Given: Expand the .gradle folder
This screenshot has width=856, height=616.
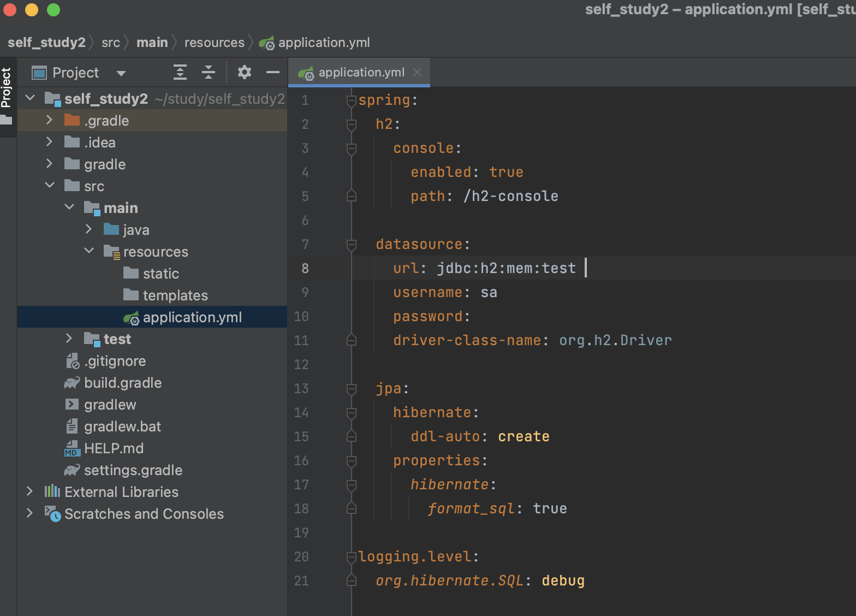Looking at the screenshot, I should (x=49, y=120).
